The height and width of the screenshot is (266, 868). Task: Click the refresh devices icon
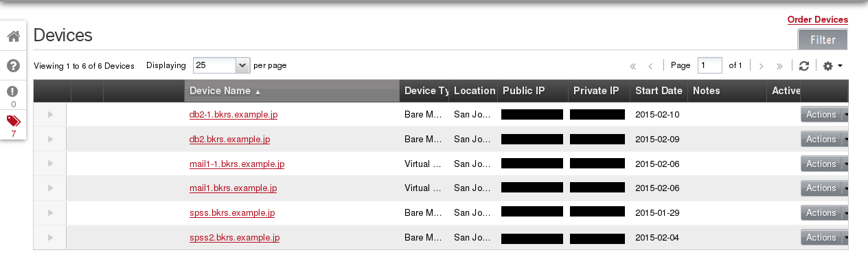point(804,65)
